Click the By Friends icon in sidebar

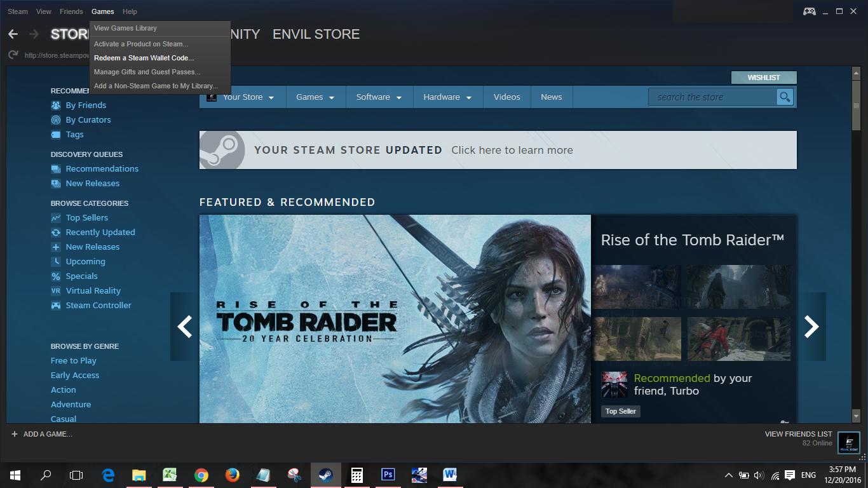tap(56, 105)
